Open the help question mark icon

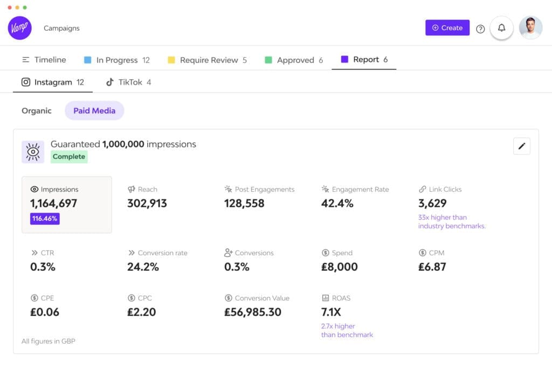[x=480, y=29]
